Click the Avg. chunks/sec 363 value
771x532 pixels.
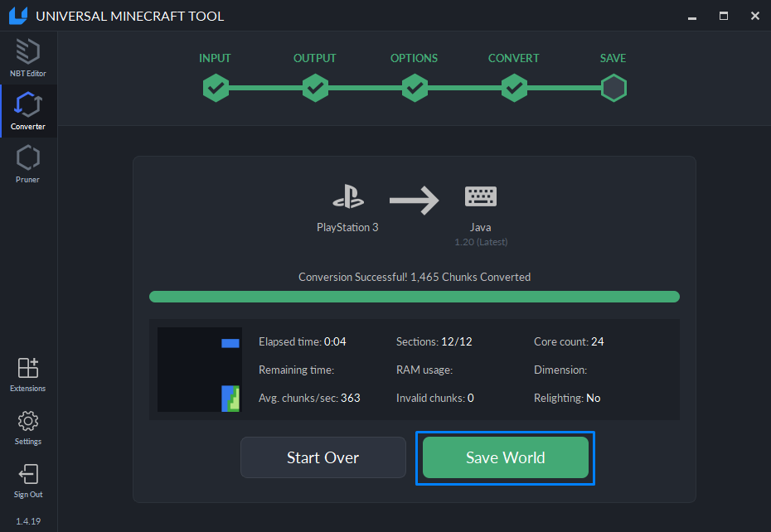[x=351, y=398]
